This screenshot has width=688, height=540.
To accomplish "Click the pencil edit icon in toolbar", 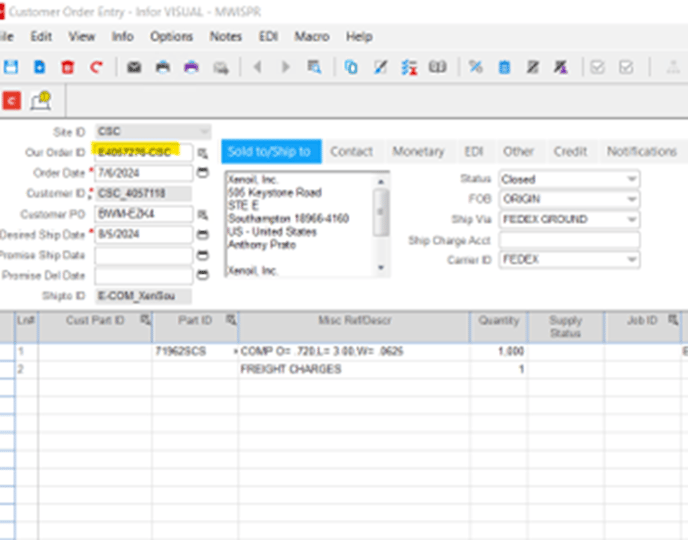I will click(x=380, y=67).
